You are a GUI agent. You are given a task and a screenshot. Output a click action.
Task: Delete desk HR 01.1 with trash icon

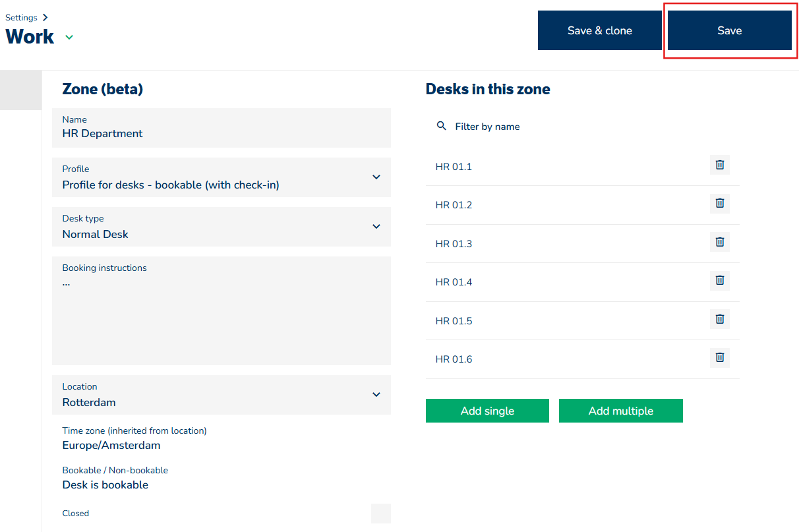(719, 165)
